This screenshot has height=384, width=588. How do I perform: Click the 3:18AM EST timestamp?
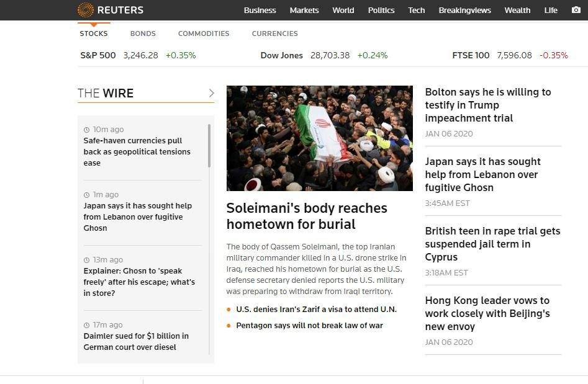tap(446, 273)
